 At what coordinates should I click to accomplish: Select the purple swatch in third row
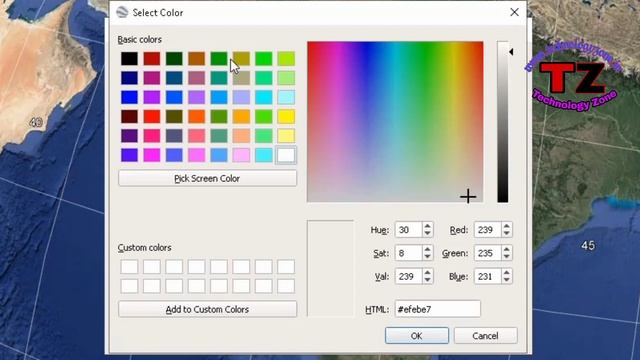(152, 97)
